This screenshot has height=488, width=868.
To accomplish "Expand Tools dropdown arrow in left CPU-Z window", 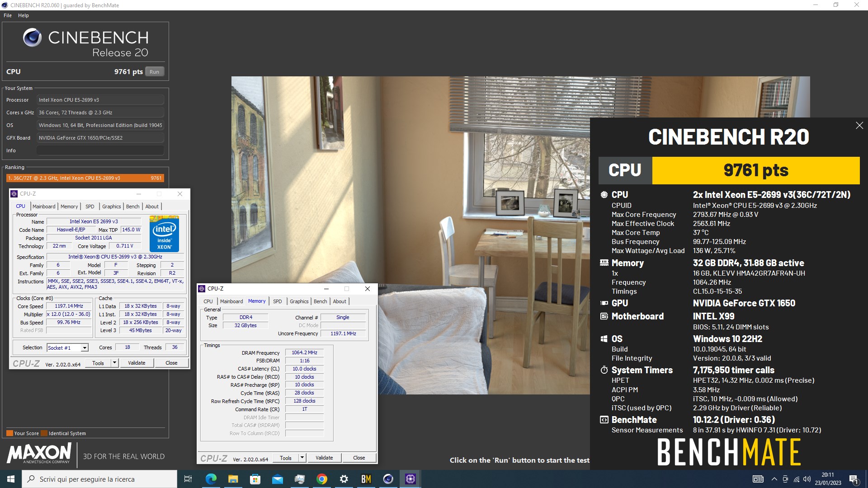I will 114,363.
